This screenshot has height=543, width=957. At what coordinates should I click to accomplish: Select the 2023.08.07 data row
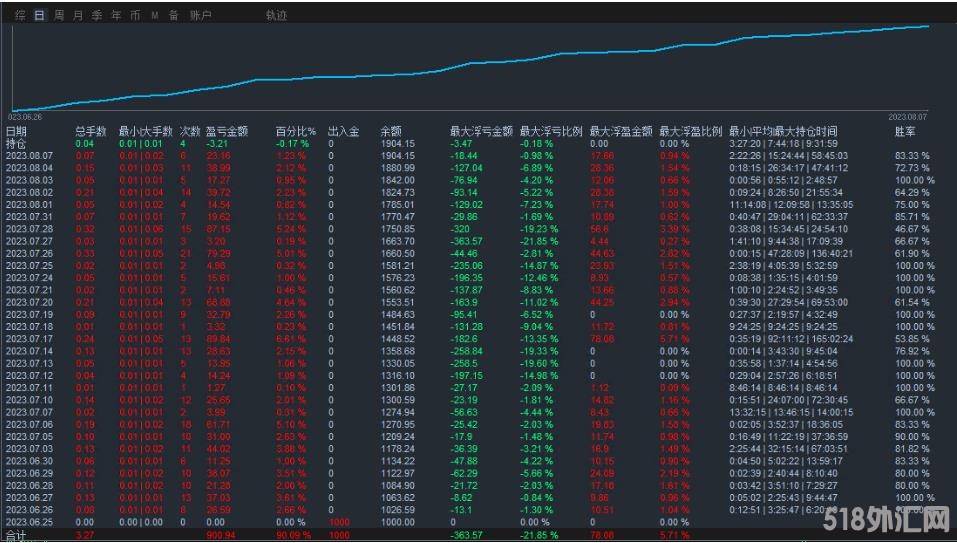[x=28, y=156]
